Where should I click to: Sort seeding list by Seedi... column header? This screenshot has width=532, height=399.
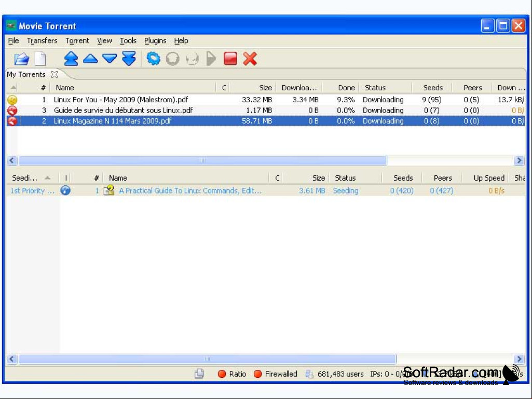tap(33, 178)
